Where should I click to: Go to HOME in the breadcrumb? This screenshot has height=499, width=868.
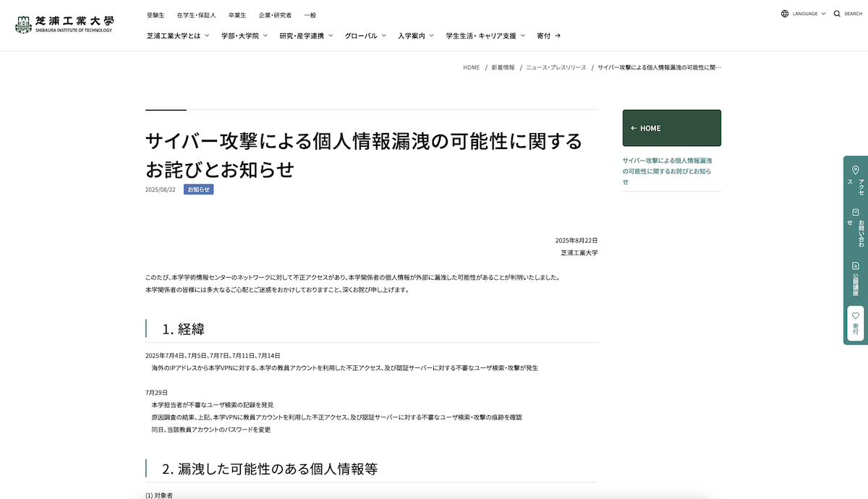coord(472,67)
